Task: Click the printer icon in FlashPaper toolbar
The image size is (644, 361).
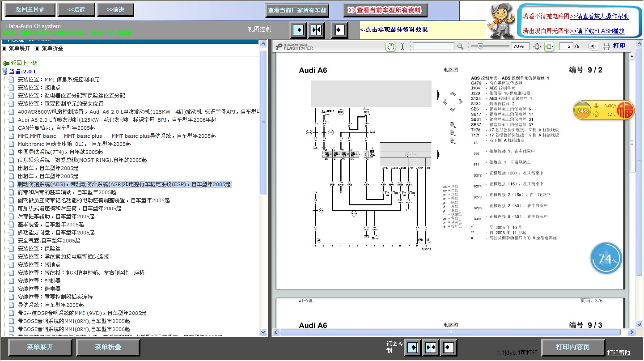Action: click(x=606, y=46)
